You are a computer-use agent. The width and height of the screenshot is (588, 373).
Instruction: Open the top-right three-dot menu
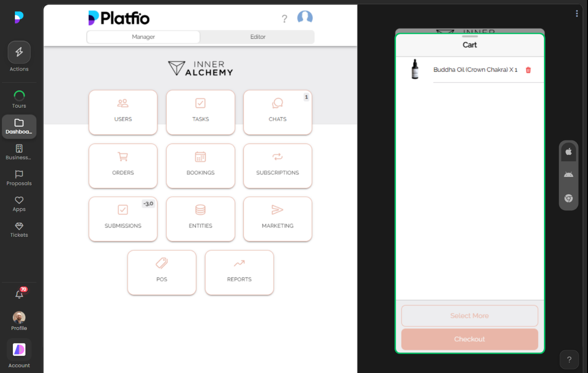coord(577,13)
